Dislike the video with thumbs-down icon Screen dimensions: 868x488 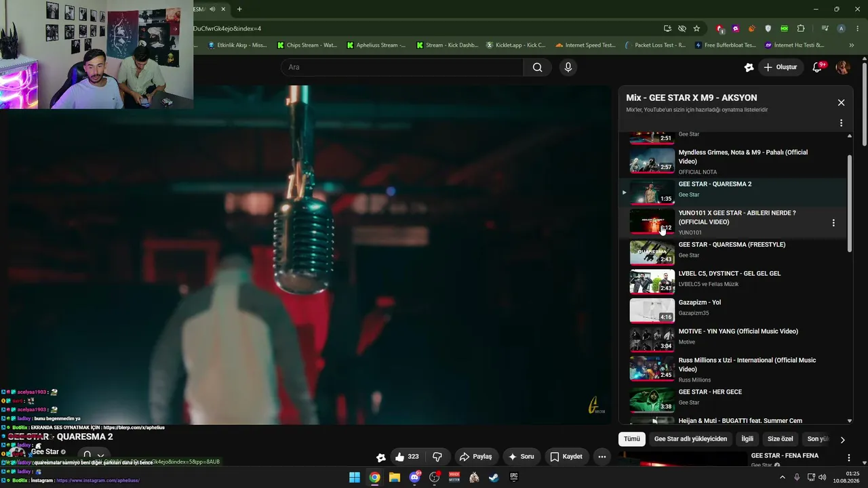437,457
